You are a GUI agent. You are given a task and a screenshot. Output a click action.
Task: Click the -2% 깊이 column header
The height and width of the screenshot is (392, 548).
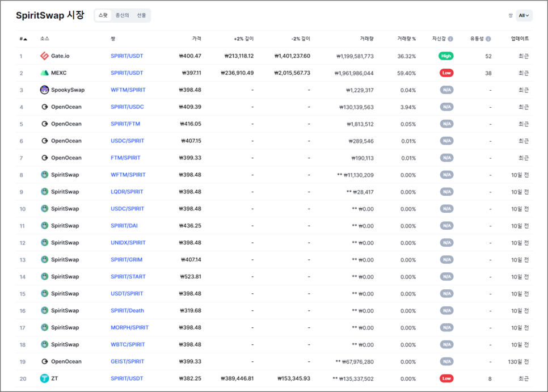click(x=301, y=39)
